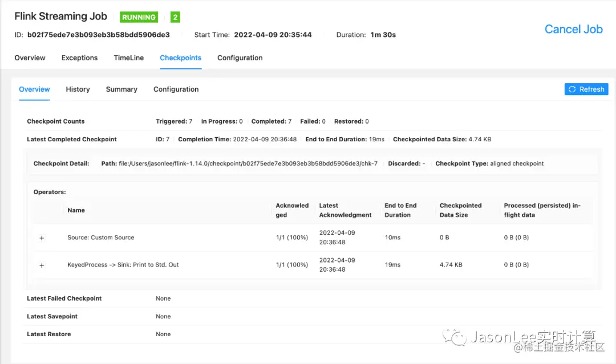Switch to the History sub-tab
616x364 pixels.
[78, 89]
